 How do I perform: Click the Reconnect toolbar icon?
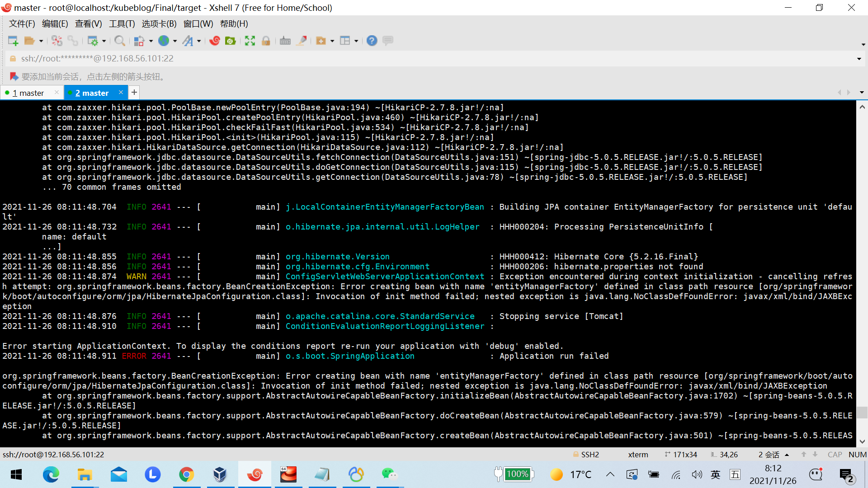tap(57, 41)
